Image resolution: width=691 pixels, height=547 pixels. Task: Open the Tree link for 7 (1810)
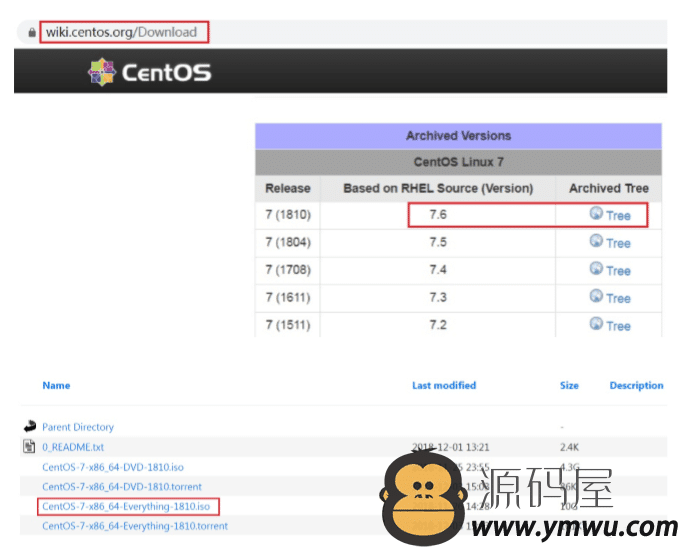[x=618, y=216]
